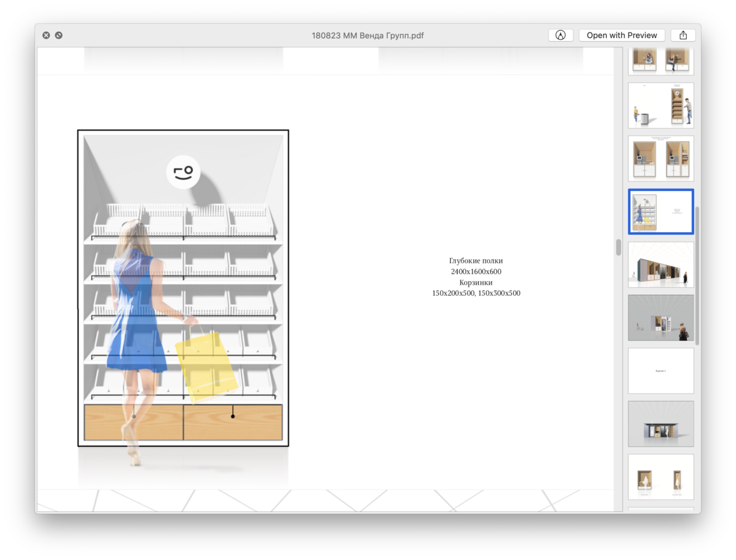This screenshot has width=736, height=560.
Task: Click the Markup pen icon
Action: pyautogui.click(x=560, y=36)
